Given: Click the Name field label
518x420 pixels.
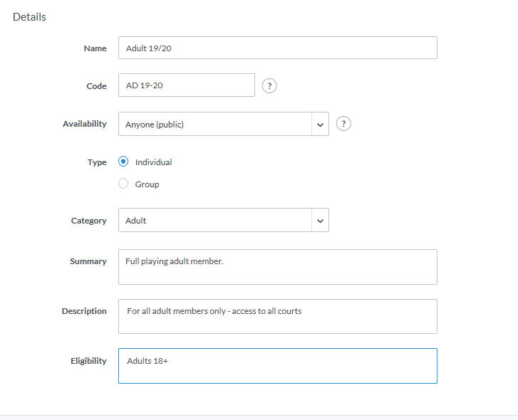Looking at the screenshot, I should pos(95,48).
